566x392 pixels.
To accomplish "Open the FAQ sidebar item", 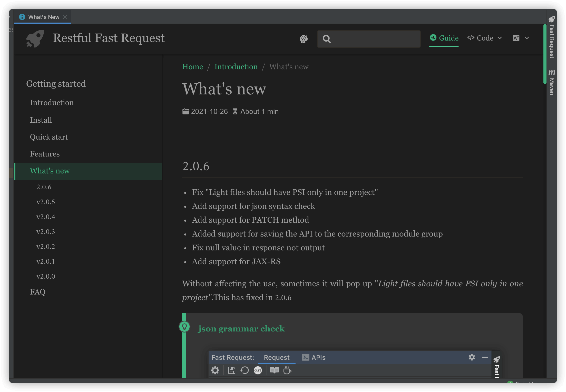I will 38,292.
